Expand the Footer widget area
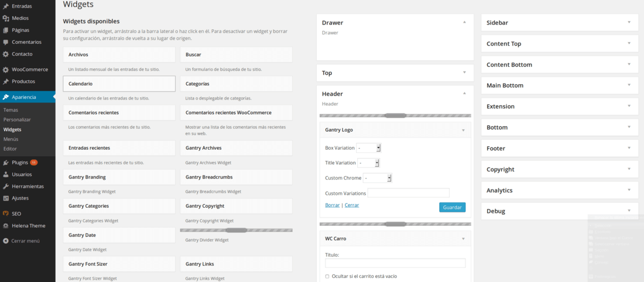 click(x=629, y=148)
